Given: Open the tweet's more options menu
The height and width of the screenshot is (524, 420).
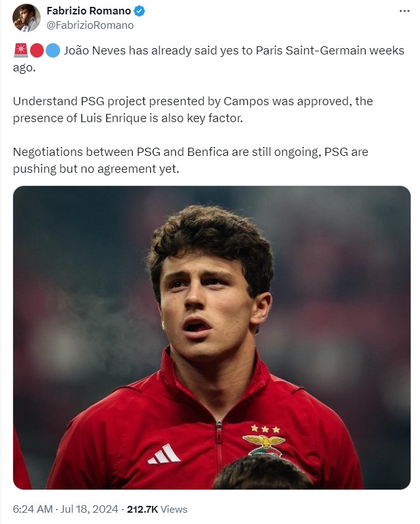Looking at the screenshot, I should (x=405, y=11).
